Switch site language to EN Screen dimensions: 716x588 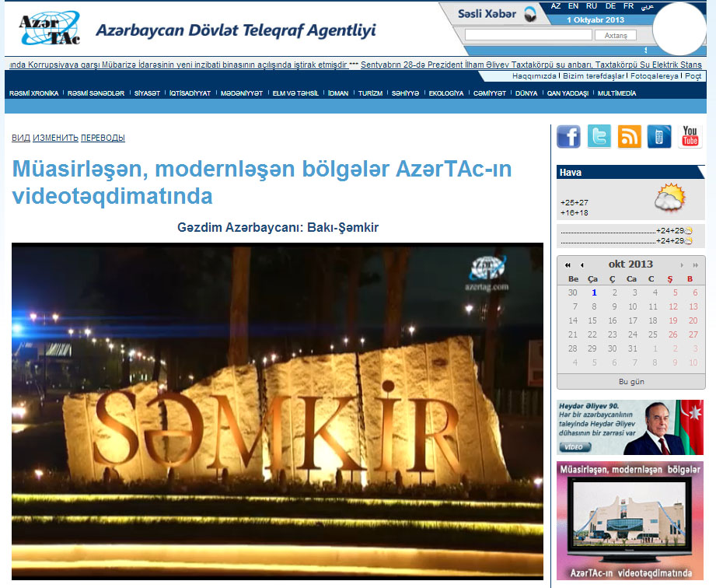point(573,6)
